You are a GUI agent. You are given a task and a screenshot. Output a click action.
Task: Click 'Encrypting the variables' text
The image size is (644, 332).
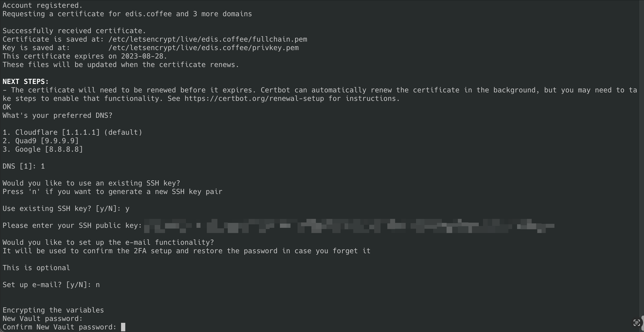click(x=53, y=310)
